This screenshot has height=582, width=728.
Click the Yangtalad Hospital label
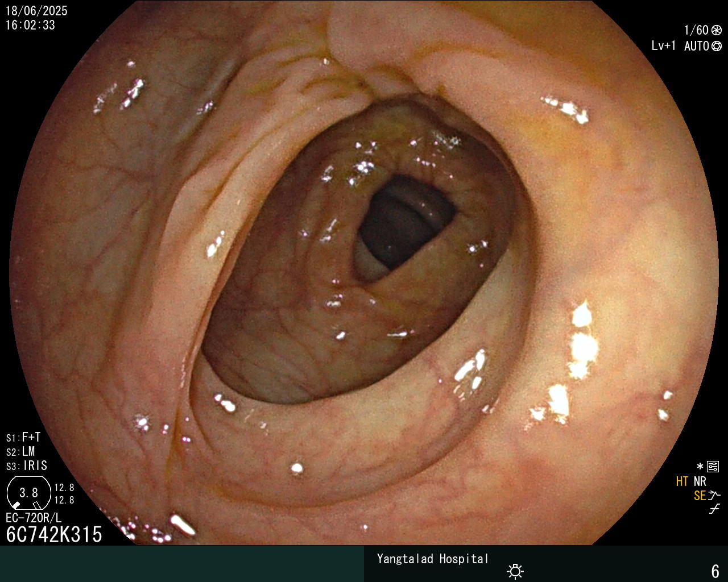click(x=433, y=559)
